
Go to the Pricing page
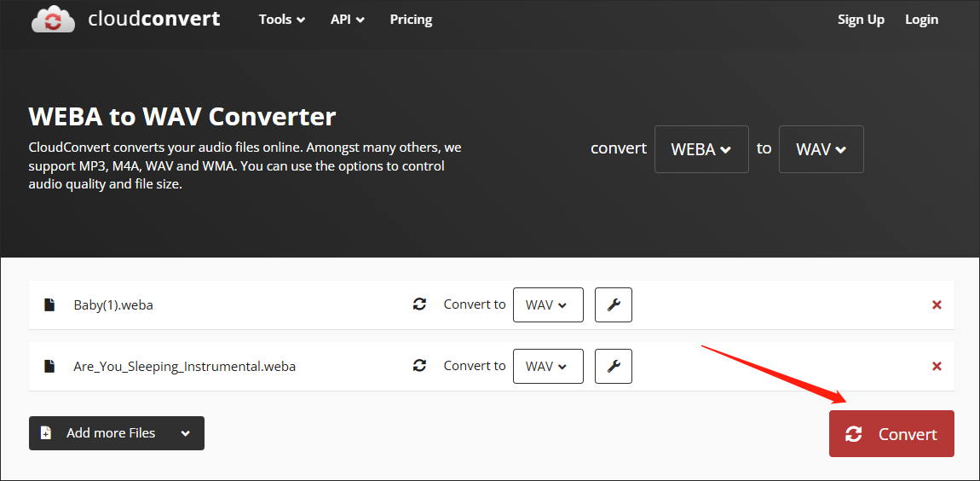[411, 20]
